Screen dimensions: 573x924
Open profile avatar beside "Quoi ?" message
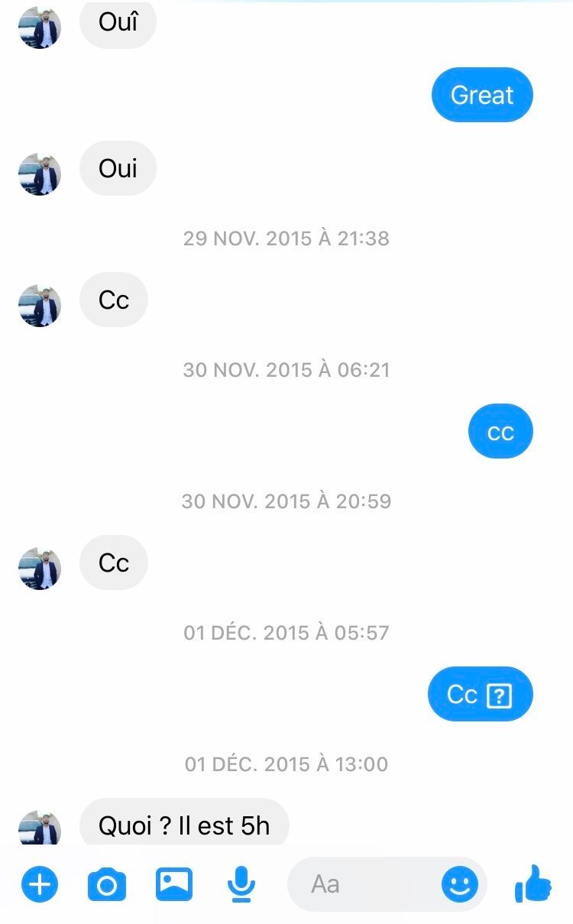pyautogui.click(x=39, y=828)
